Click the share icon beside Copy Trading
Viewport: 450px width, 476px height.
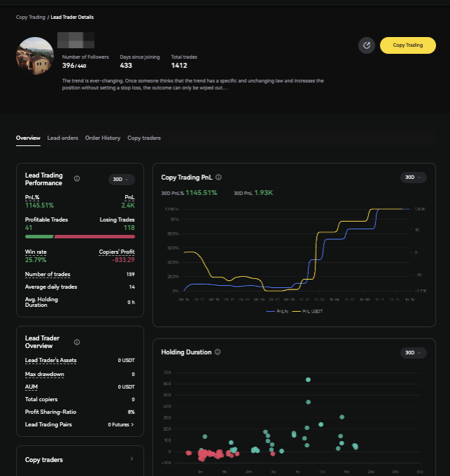click(x=367, y=45)
